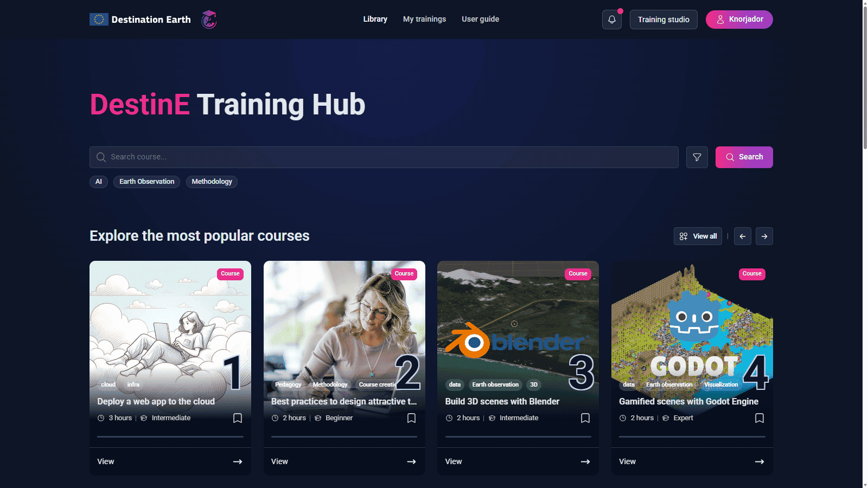This screenshot has height=488, width=868.
Task: Bookmark the Deploy a web app course
Action: (x=238, y=418)
